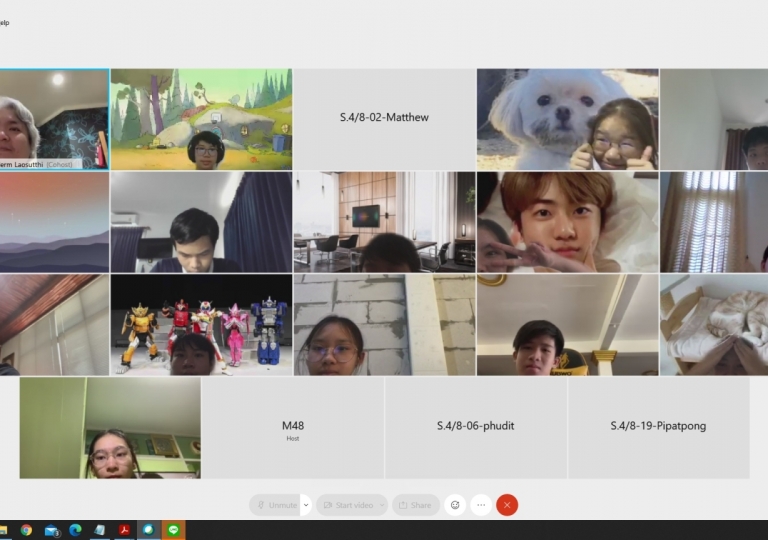768x540 pixels.
Task: Open Google Chrome from the taskbar
Action: 26,530
